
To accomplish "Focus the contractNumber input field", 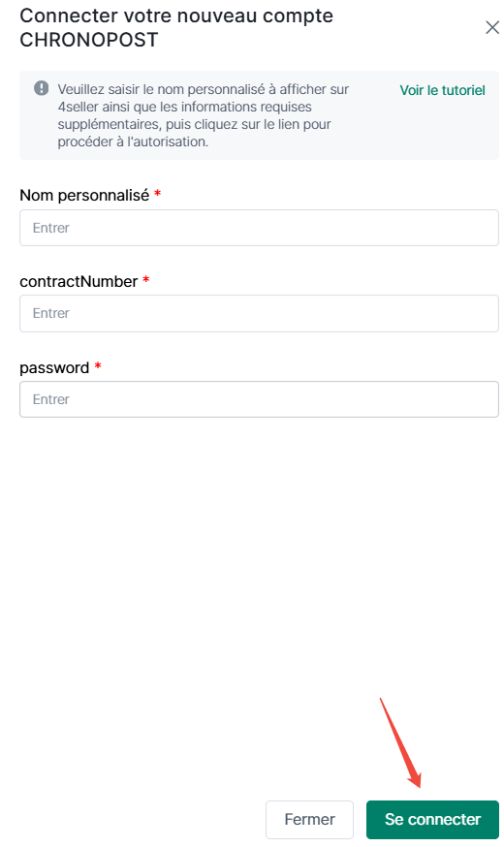I will tap(260, 313).
